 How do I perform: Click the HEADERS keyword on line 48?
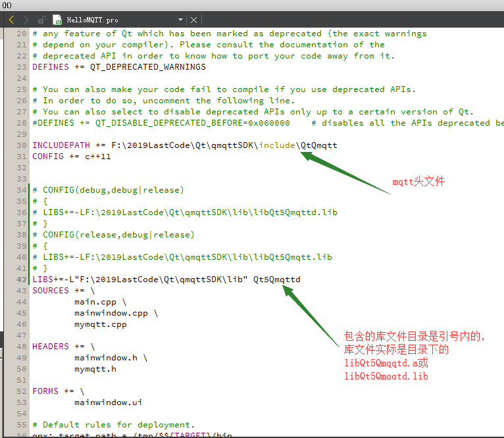(51, 347)
